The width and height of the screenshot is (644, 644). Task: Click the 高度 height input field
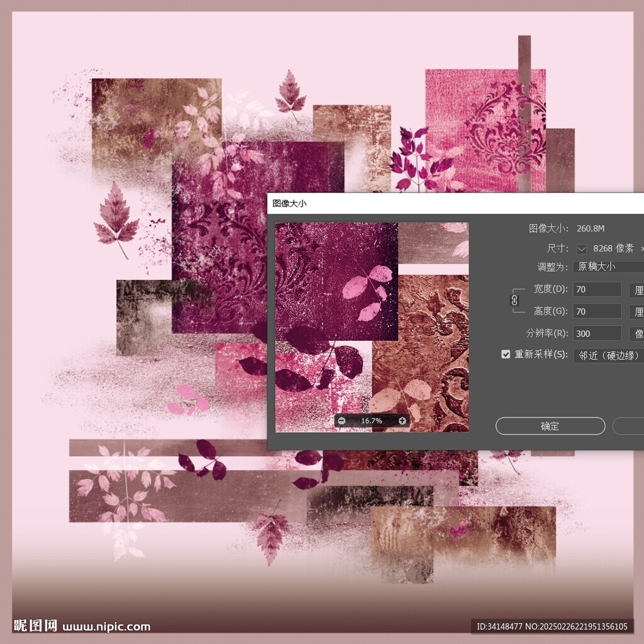[x=597, y=312]
